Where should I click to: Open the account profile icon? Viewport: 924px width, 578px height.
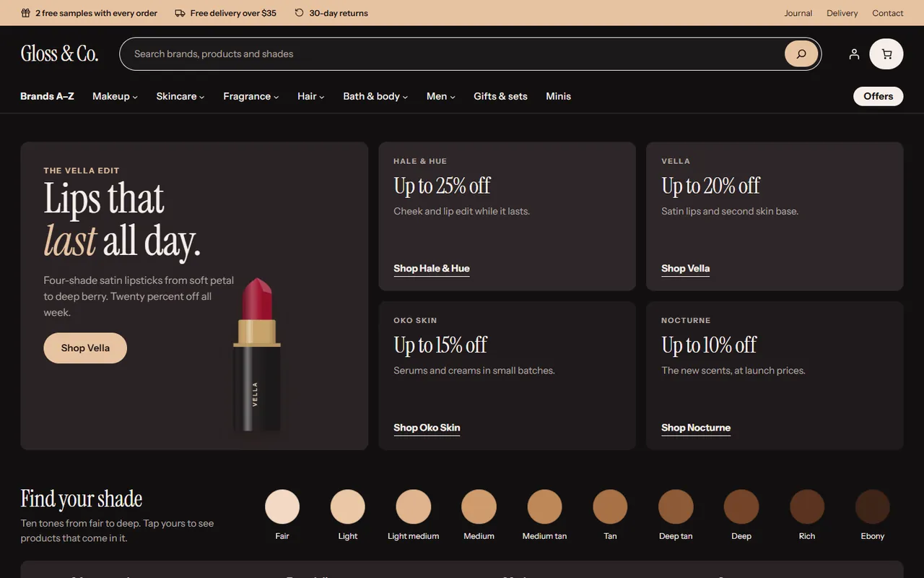tap(854, 53)
